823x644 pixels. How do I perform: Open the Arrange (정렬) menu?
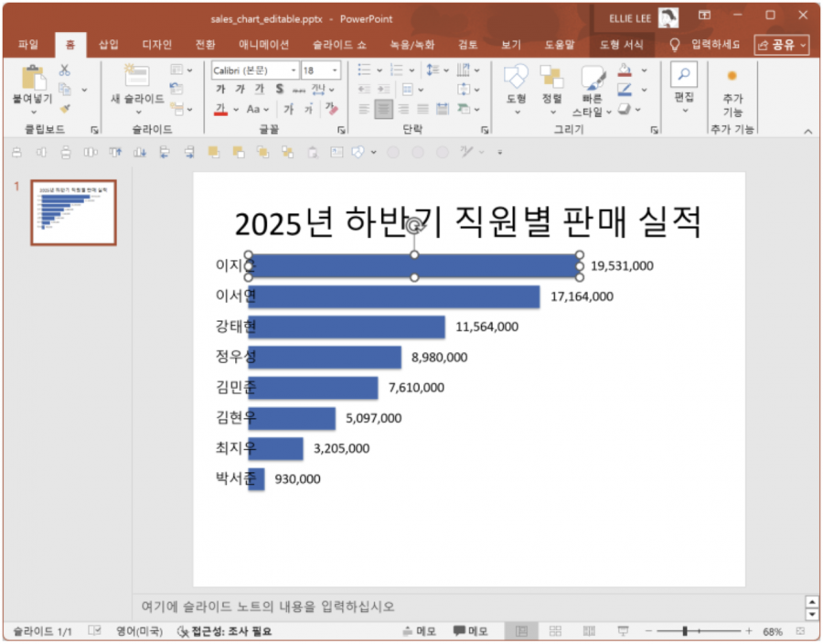point(551,77)
